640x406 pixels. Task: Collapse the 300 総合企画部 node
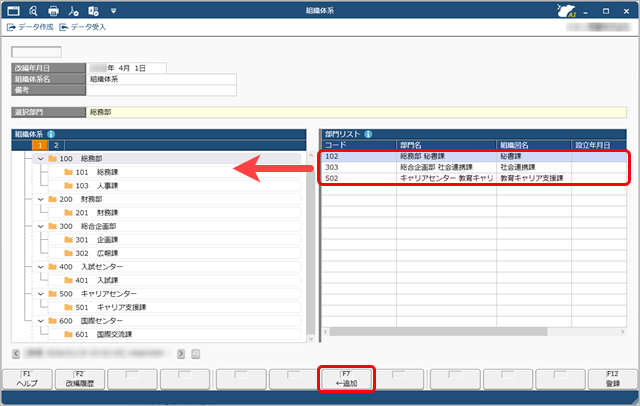[41, 227]
